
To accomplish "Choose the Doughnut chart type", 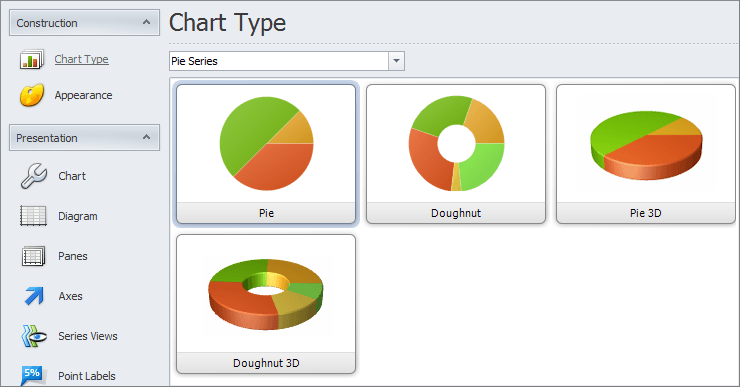I will click(x=456, y=154).
